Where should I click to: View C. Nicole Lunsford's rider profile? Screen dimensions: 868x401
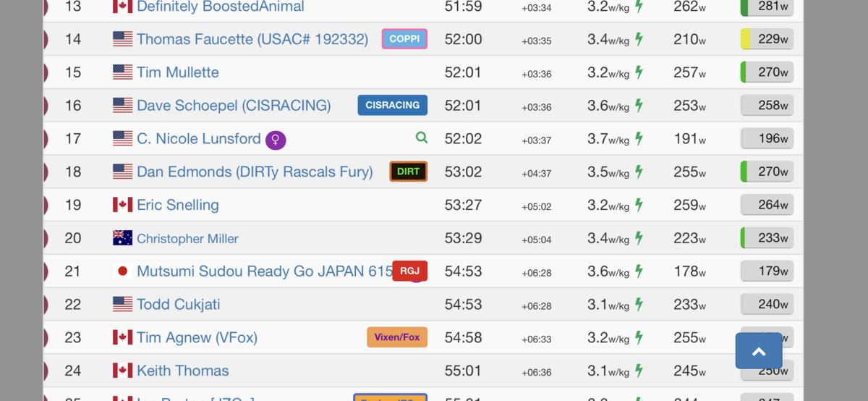click(x=199, y=138)
